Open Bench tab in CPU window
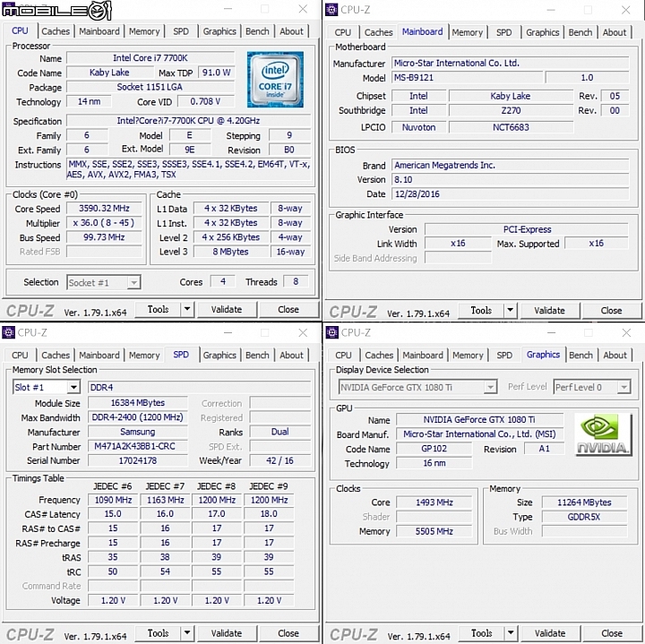645x644 pixels. [257, 31]
